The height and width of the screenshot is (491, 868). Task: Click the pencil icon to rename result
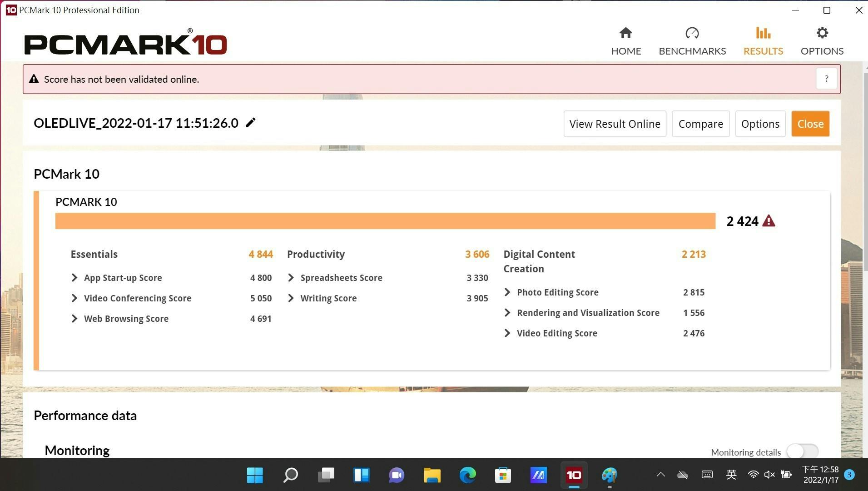pyautogui.click(x=250, y=123)
